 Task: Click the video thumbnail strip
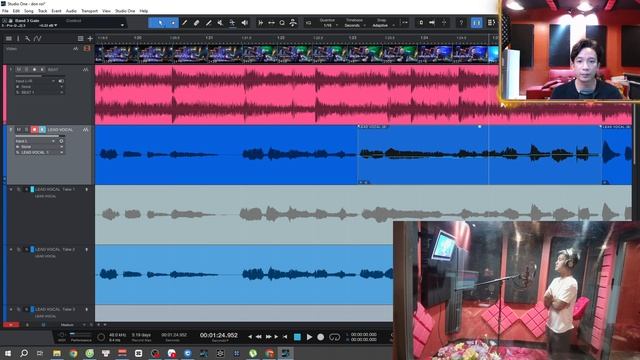point(297,54)
